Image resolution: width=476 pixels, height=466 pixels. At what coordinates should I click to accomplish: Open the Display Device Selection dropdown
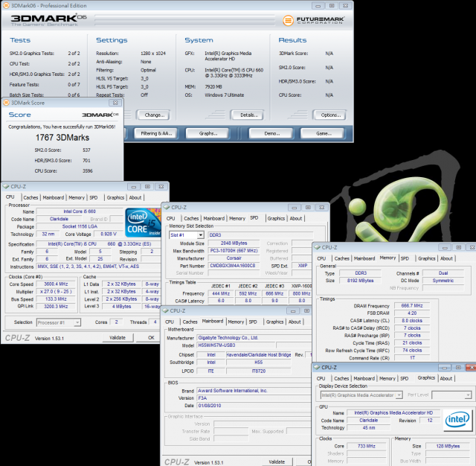click(399, 395)
